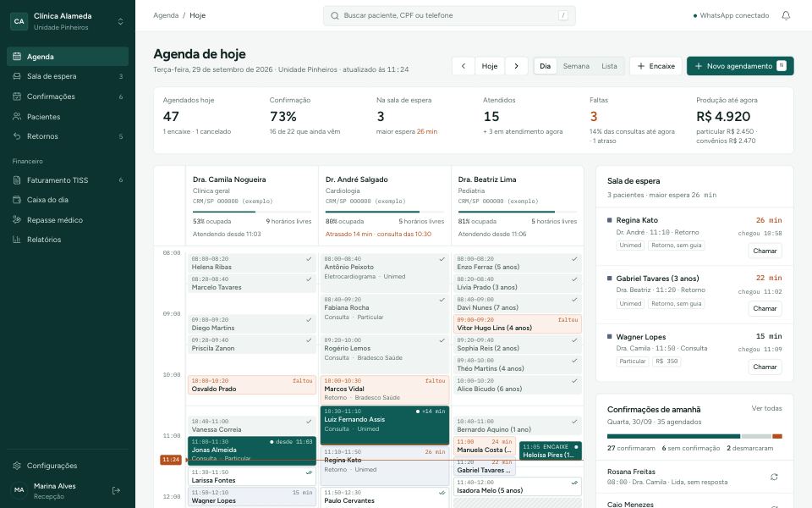Click the Faltas stat card value

point(594,117)
